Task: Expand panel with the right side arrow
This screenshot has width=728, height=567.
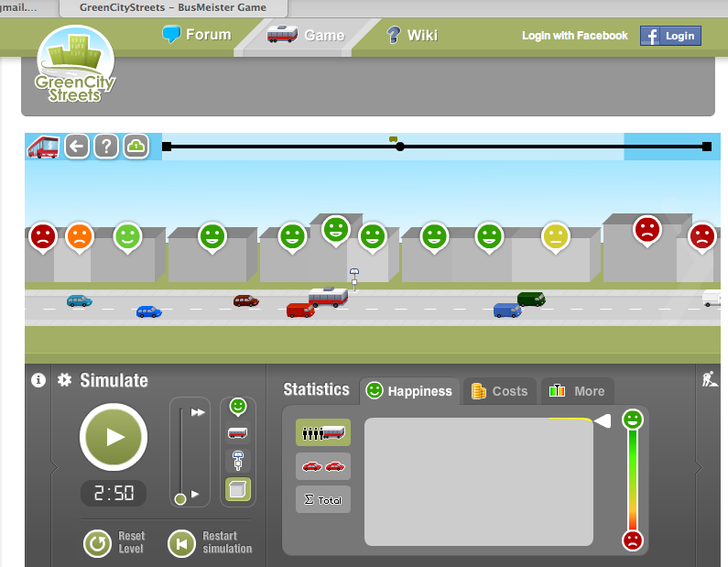Action: pos(700,467)
